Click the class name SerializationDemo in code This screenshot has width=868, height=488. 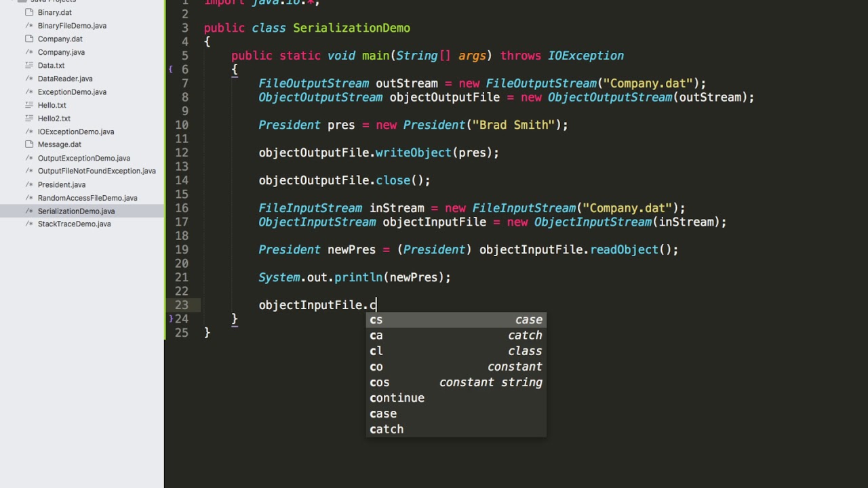(351, 28)
